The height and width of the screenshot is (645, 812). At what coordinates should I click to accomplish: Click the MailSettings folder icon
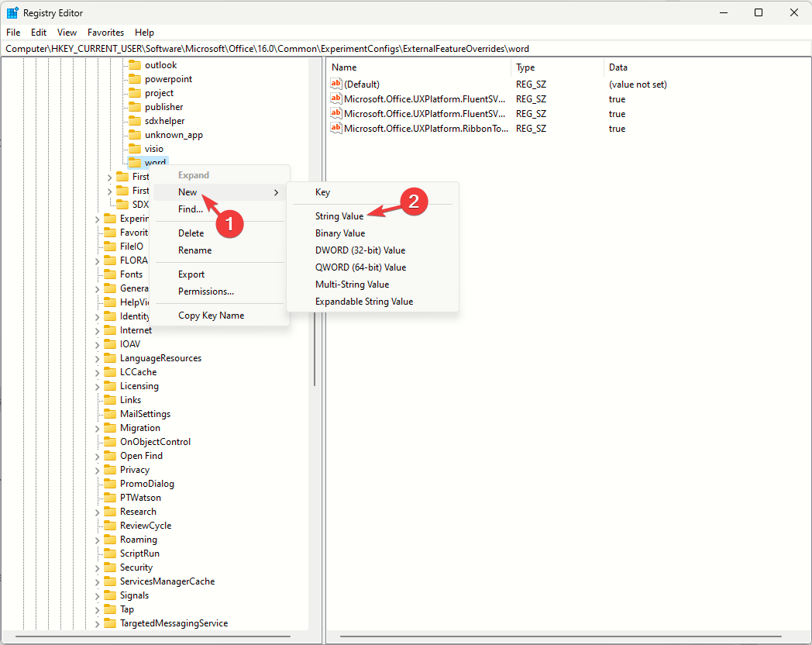(x=110, y=414)
